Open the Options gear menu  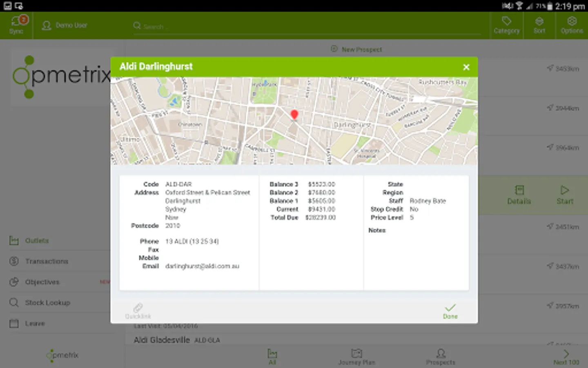pyautogui.click(x=572, y=25)
